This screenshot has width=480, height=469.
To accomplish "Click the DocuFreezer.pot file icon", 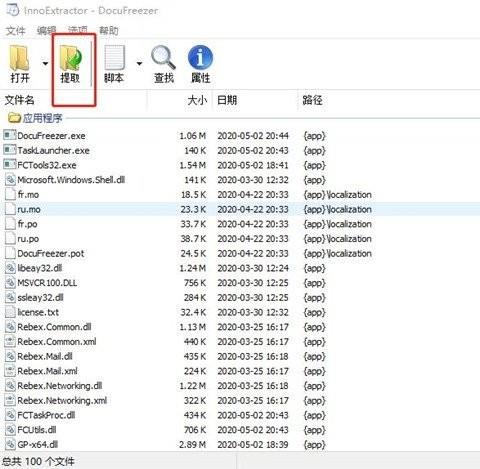I will pyautogui.click(x=10, y=253).
